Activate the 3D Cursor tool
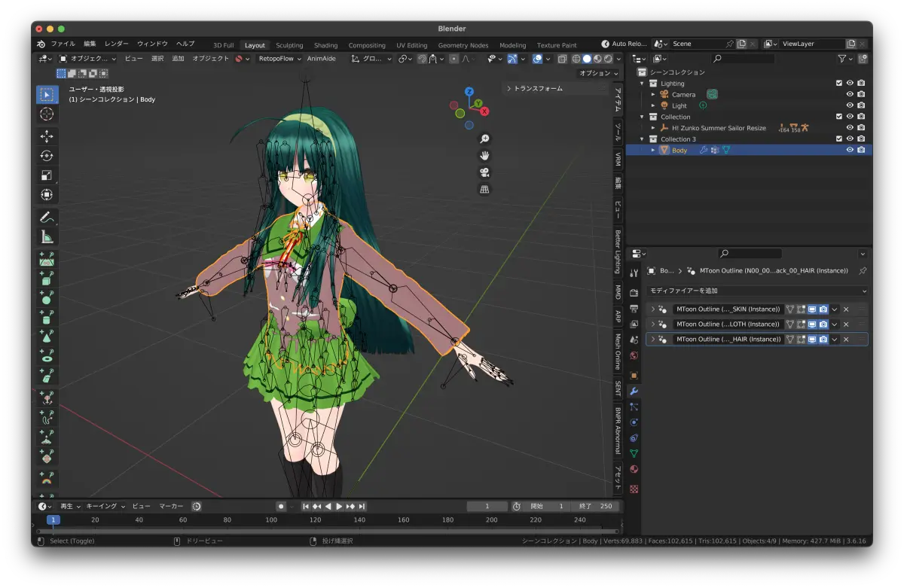 (47, 114)
